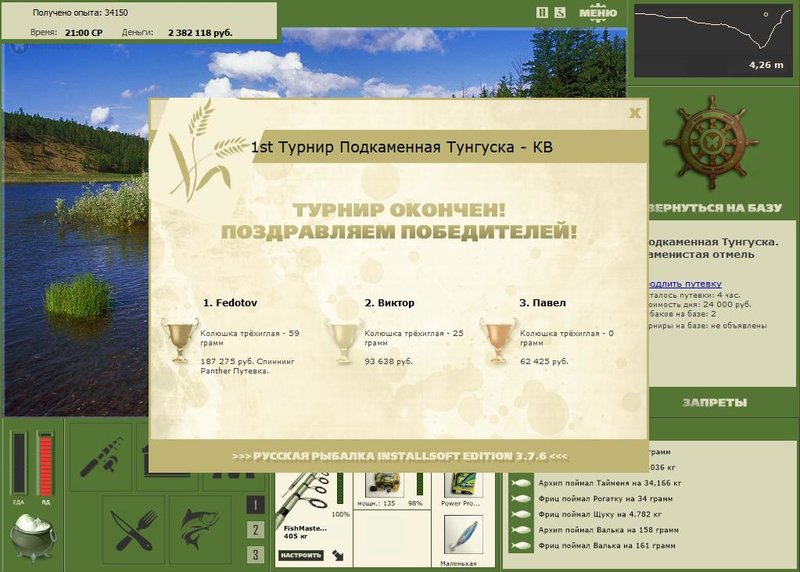The image size is (800, 572).
Task: Click fish icon beside Архип поймал Тайменя
Action: tap(521, 483)
